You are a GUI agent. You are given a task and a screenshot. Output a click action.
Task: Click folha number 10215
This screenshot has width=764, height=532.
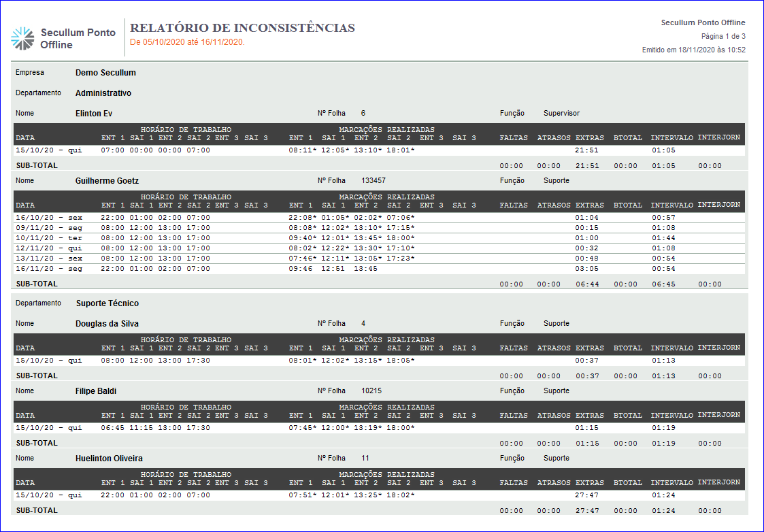[371, 391]
